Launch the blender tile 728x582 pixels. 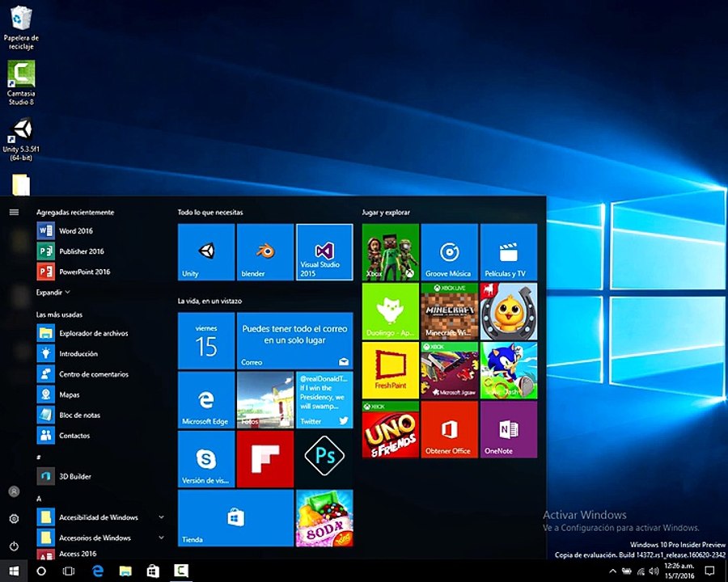(x=265, y=252)
